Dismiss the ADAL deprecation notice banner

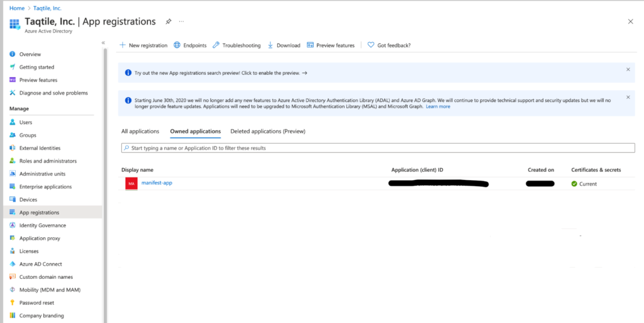pos(628,98)
